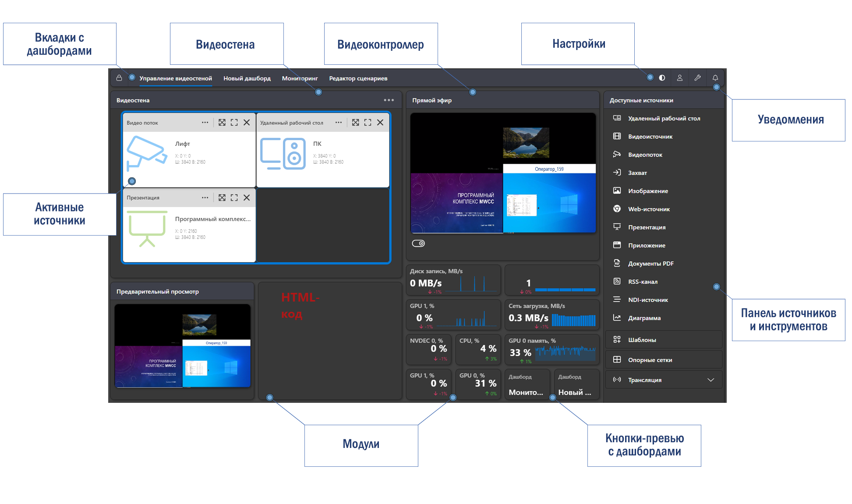Toggle the dark/light theme contrast icon

tap(662, 78)
